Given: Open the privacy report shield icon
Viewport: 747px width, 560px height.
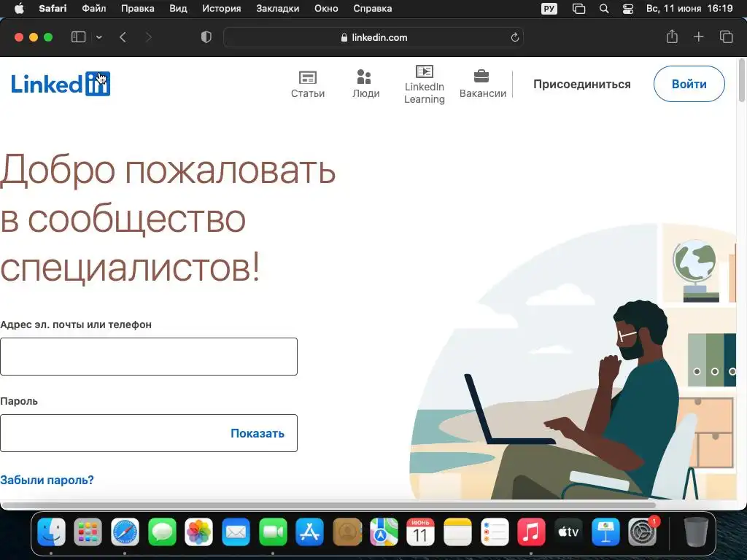Looking at the screenshot, I should pyautogui.click(x=206, y=37).
